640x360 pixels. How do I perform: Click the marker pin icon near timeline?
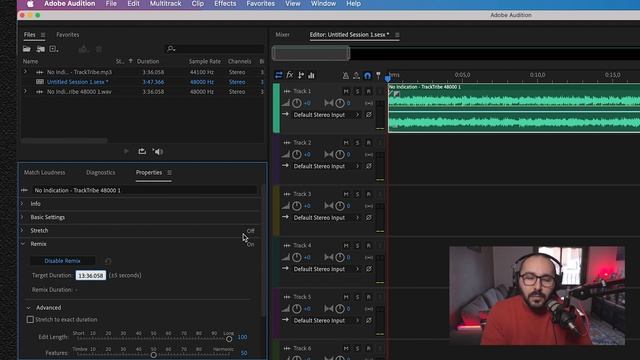click(x=378, y=76)
